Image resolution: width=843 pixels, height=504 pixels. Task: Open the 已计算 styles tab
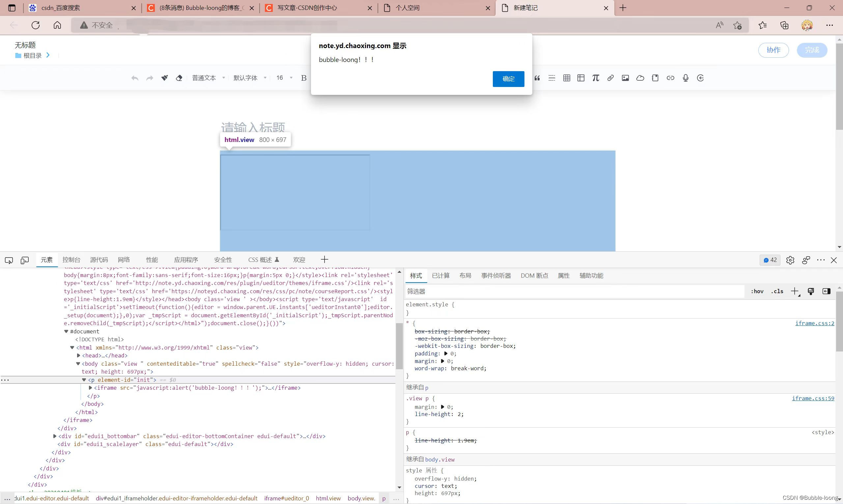(x=440, y=276)
